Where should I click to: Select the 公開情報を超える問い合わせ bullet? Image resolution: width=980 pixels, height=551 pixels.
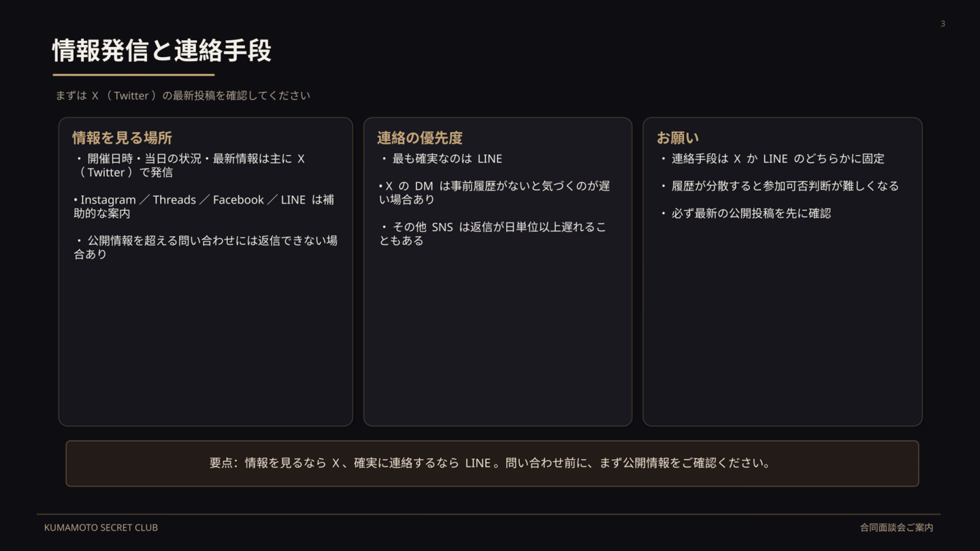click(x=205, y=247)
